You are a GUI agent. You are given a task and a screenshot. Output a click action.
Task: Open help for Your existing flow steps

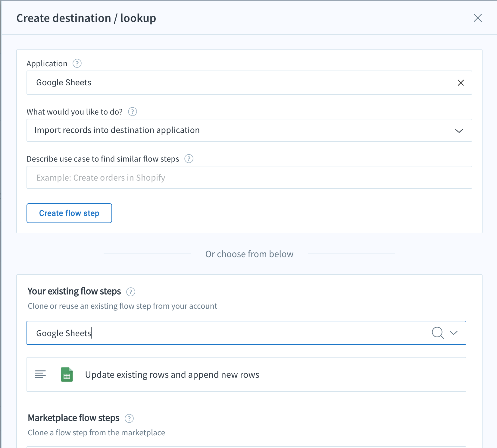click(x=131, y=292)
